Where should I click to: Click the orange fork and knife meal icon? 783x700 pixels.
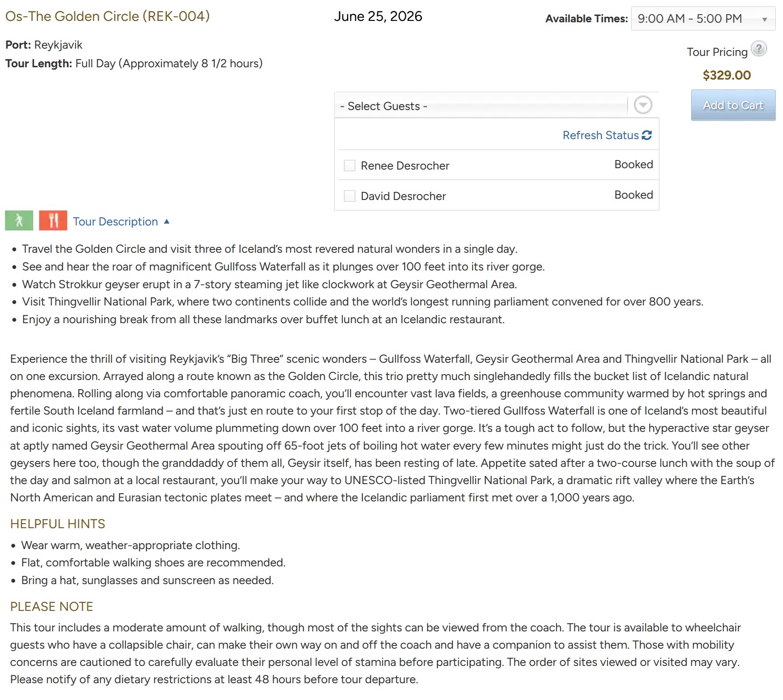(x=53, y=220)
